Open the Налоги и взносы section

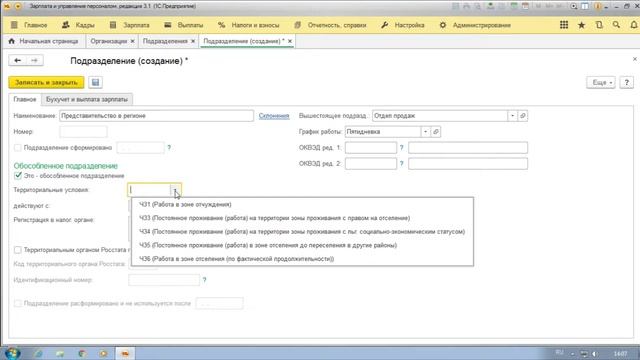(249, 25)
